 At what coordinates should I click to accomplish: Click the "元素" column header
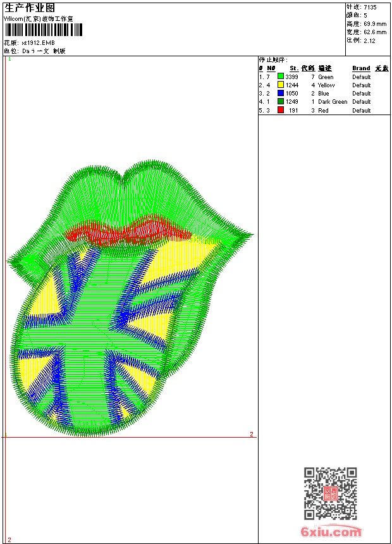click(382, 68)
